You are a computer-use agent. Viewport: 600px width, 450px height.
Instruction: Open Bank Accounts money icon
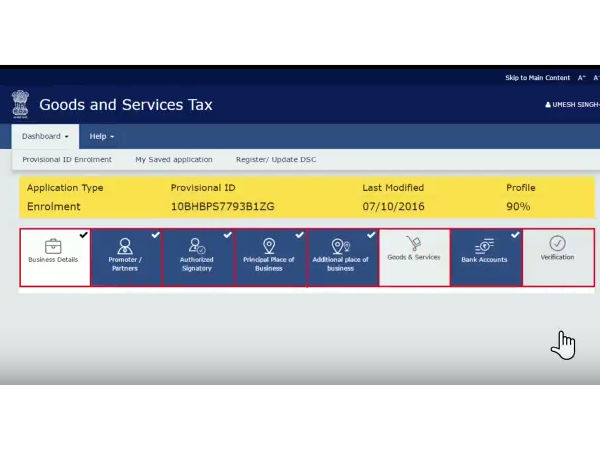coord(484,245)
